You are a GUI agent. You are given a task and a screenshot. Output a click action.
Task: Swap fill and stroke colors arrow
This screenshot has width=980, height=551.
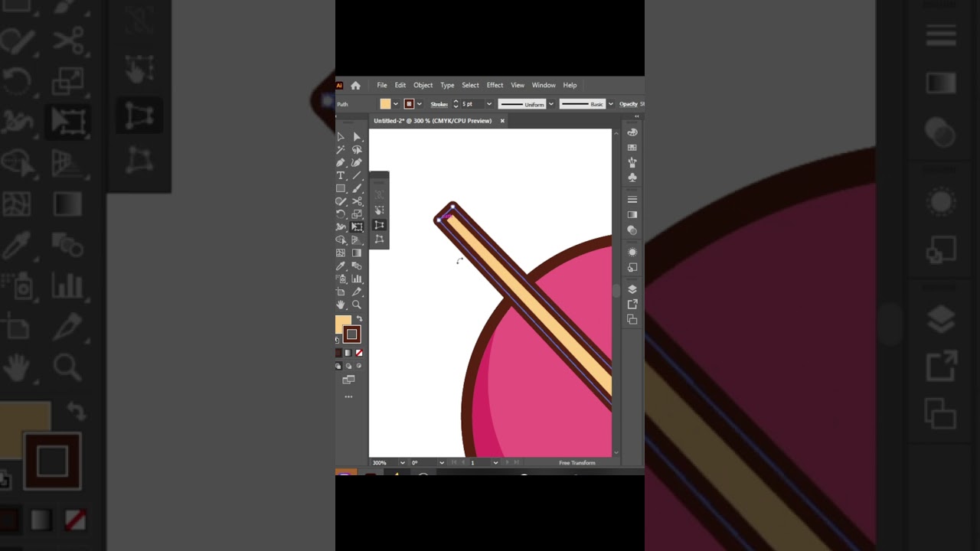(x=359, y=318)
